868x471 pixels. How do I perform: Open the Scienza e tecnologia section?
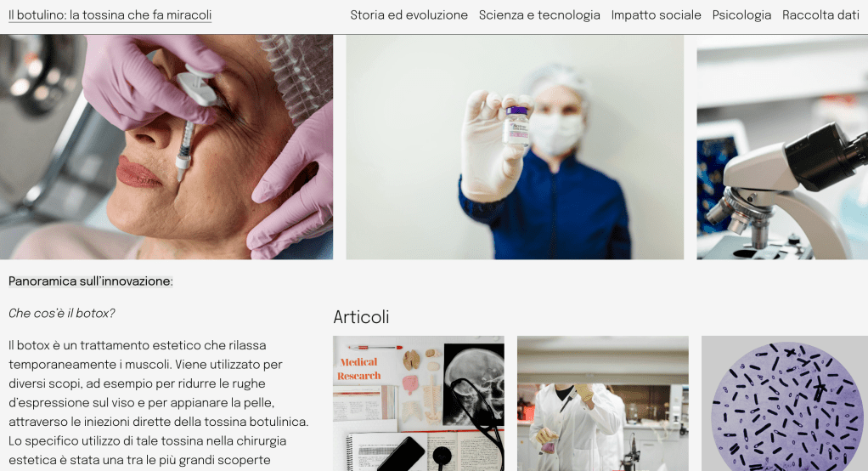(x=539, y=15)
